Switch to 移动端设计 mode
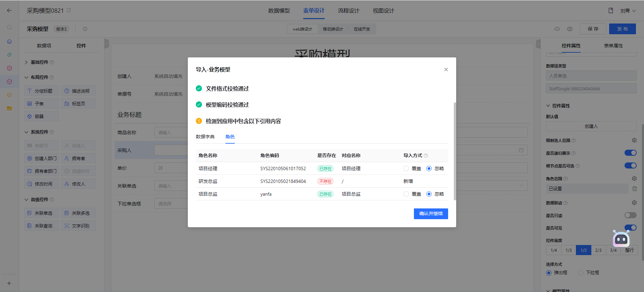Image resolution: width=644 pixels, height=292 pixels. tap(333, 29)
